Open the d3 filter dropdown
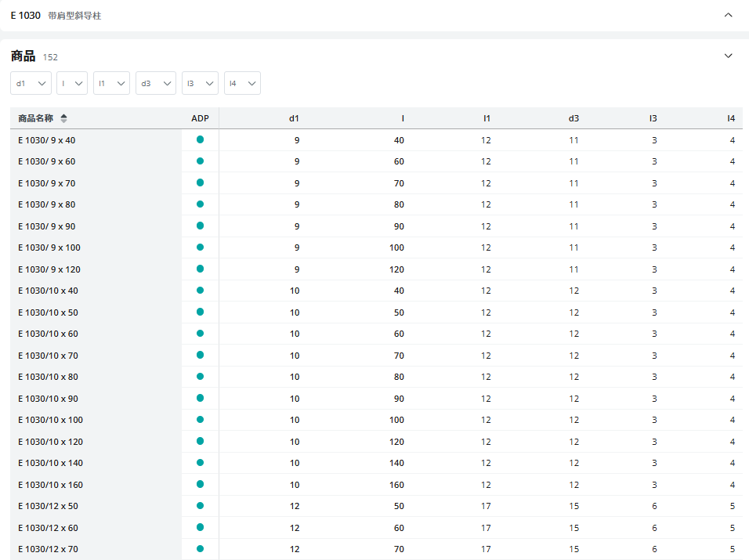This screenshot has height=560, width=749. (155, 83)
